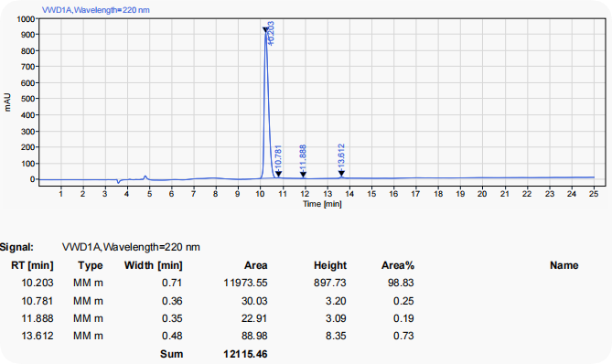Click the Width [min] column header
612x364 pixels.
point(154,265)
